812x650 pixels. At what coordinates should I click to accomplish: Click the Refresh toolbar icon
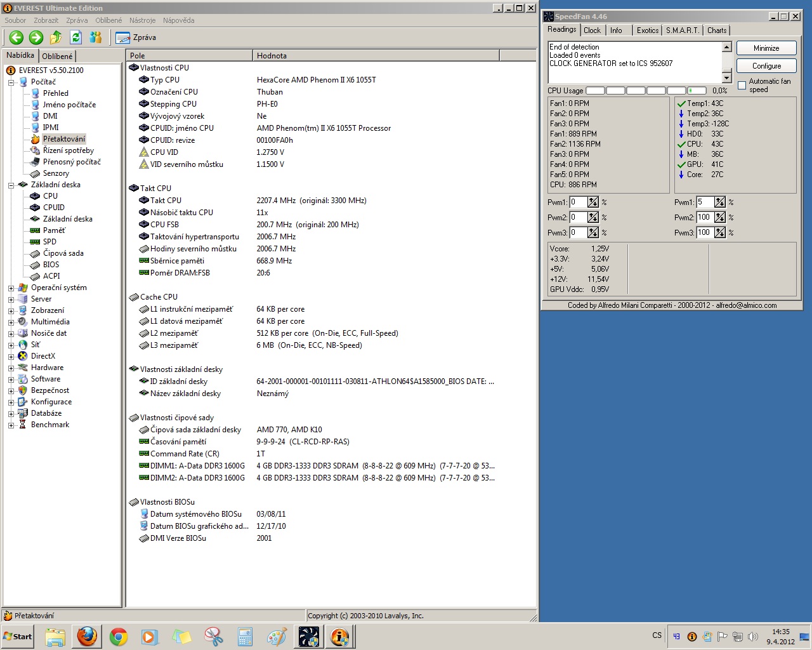click(x=75, y=37)
